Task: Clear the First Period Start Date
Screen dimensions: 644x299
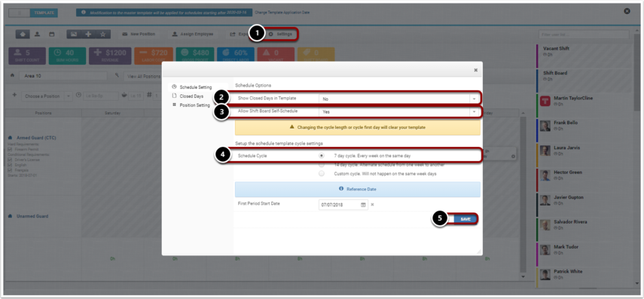Action: (373, 205)
